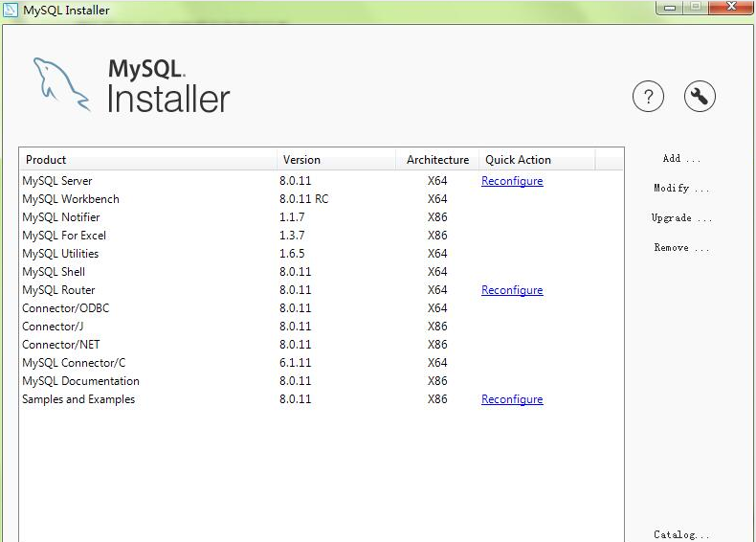The width and height of the screenshot is (756, 542).
Task: Click Reconfigure for MySQL Router
Action: [x=512, y=290]
